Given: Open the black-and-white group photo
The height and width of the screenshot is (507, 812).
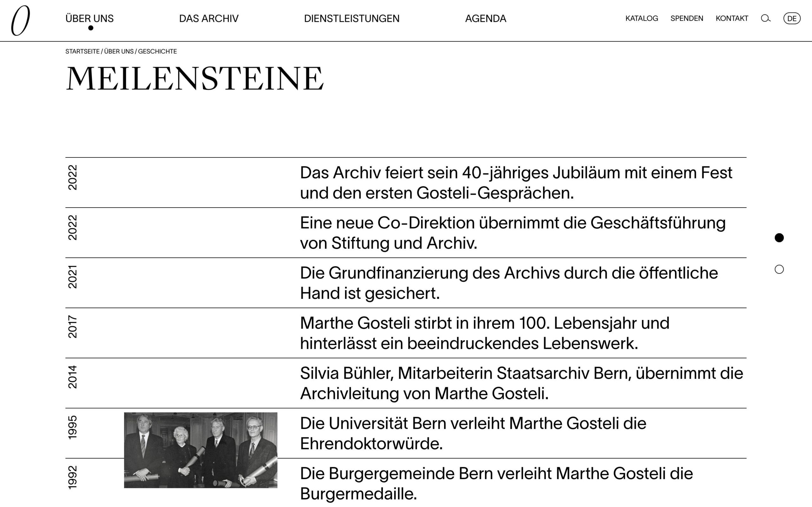Looking at the screenshot, I should click(201, 450).
